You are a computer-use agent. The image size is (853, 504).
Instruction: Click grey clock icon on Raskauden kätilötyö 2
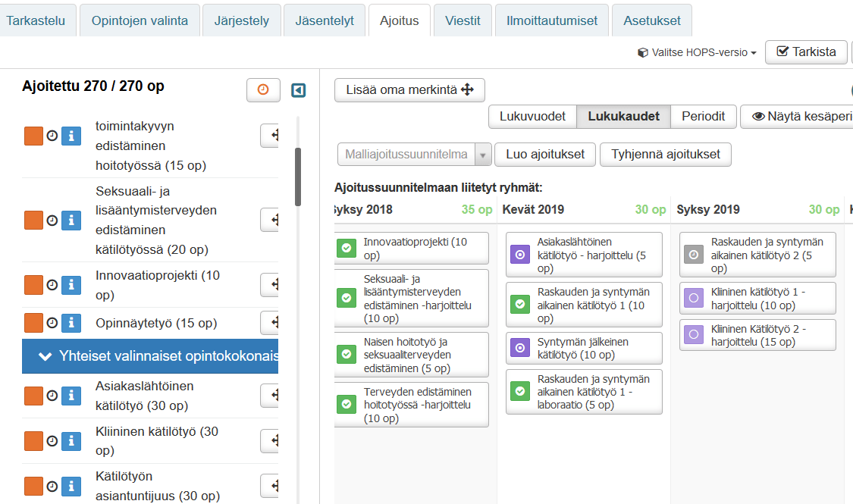[x=693, y=255]
